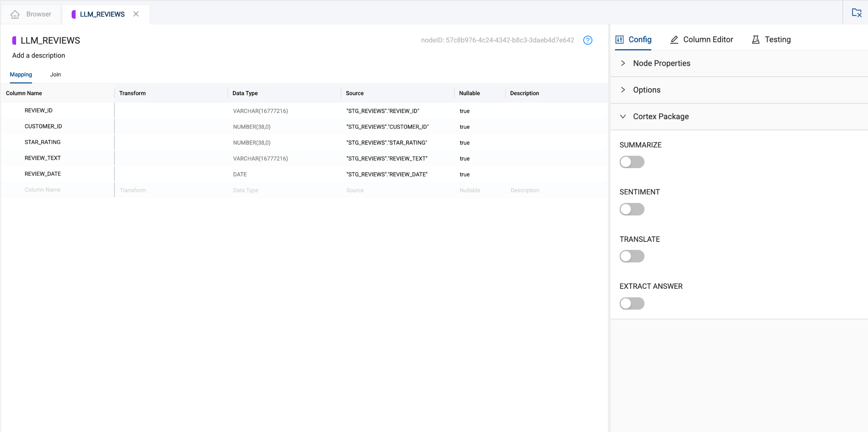This screenshot has width=868, height=432.
Task: Click source "STG_REVIEWS"."REVIEW_ID"
Action: point(383,111)
